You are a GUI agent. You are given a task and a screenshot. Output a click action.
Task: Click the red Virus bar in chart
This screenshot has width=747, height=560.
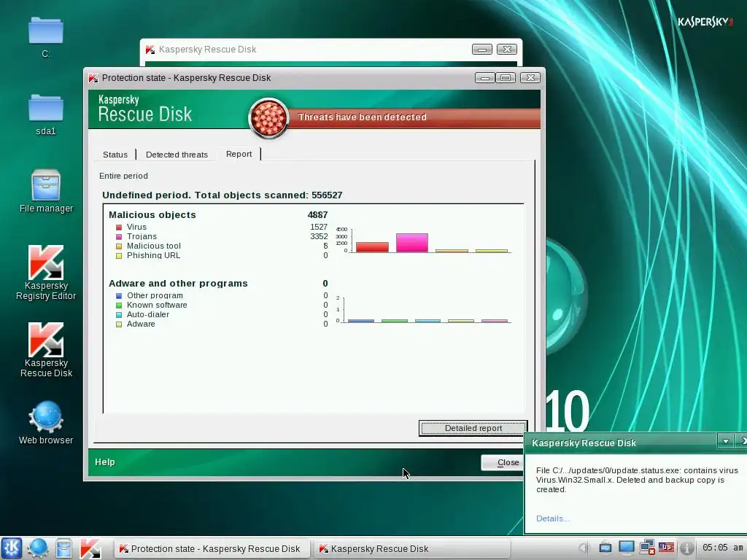pyautogui.click(x=372, y=247)
